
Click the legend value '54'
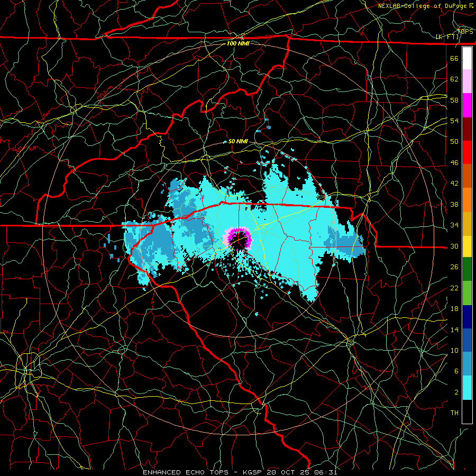[454, 121]
